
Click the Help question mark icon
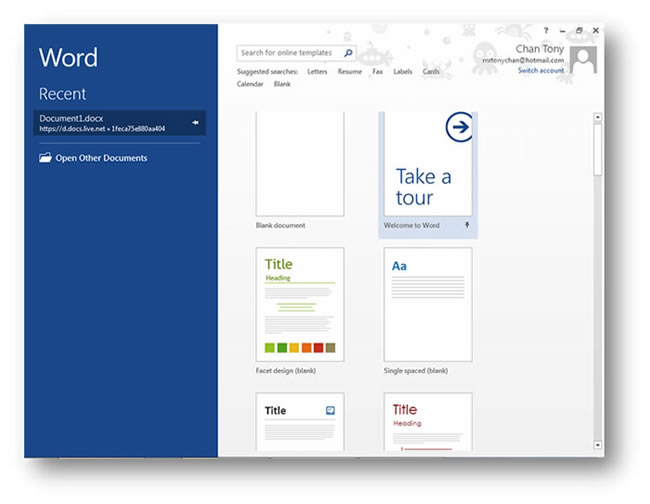pos(545,31)
